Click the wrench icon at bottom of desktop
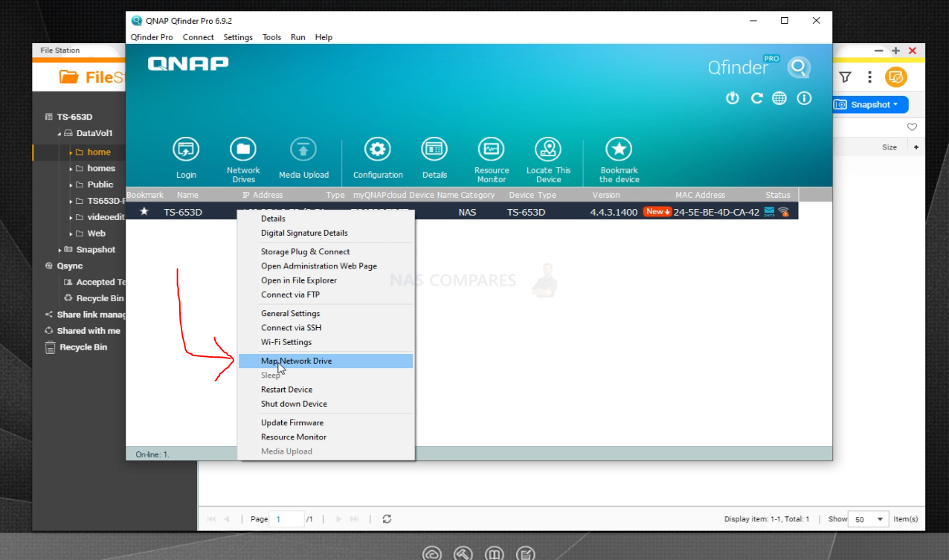Viewport: 949px width, 560px height. coord(463,554)
